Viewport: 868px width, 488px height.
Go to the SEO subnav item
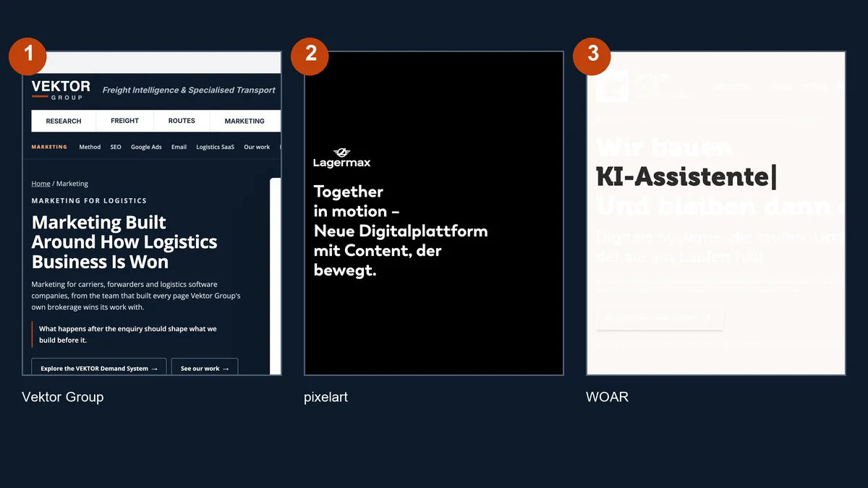(x=116, y=147)
